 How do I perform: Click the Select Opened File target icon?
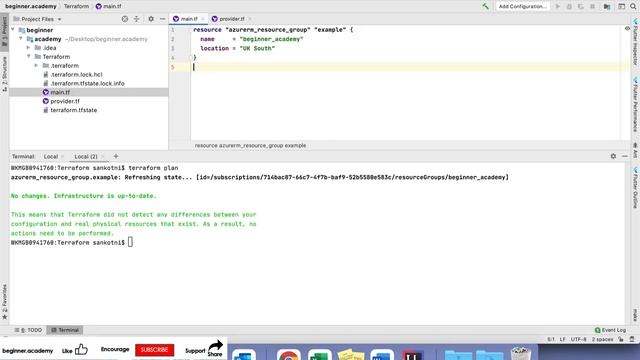[125, 19]
